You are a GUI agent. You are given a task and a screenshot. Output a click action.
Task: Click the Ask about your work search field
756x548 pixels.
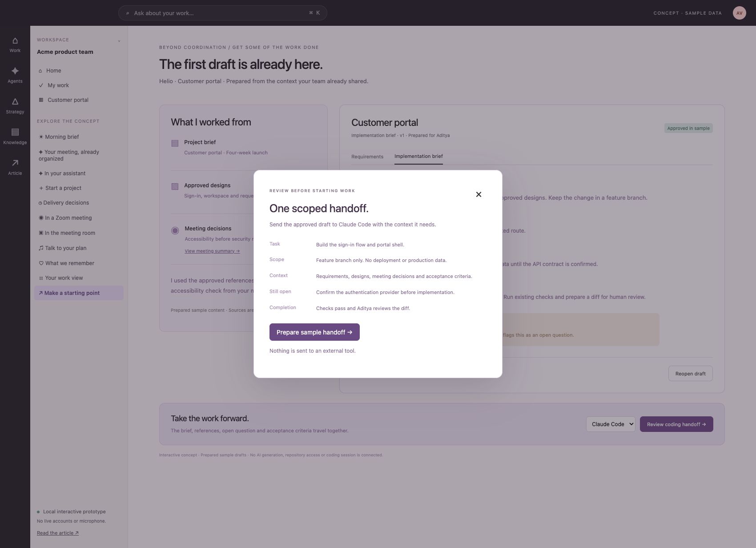coord(222,13)
